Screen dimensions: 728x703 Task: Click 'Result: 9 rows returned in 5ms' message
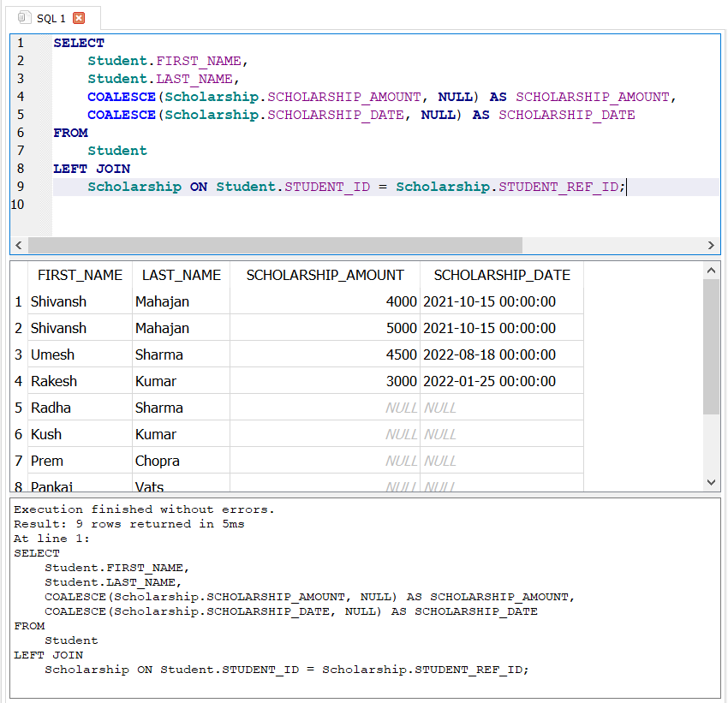129,524
